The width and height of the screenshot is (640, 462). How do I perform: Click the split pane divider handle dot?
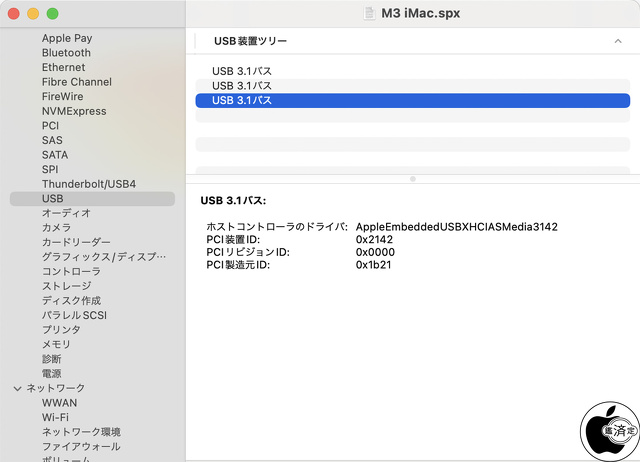[413, 178]
